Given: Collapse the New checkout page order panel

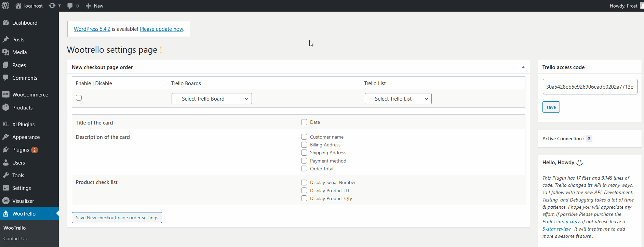Looking at the screenshot, I should coord(523,67).
